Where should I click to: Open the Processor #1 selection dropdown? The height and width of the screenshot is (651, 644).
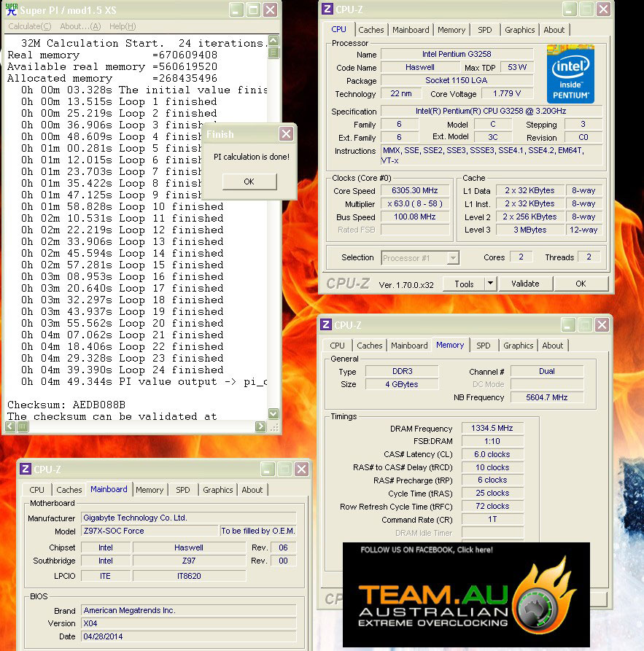pos(453,258)
